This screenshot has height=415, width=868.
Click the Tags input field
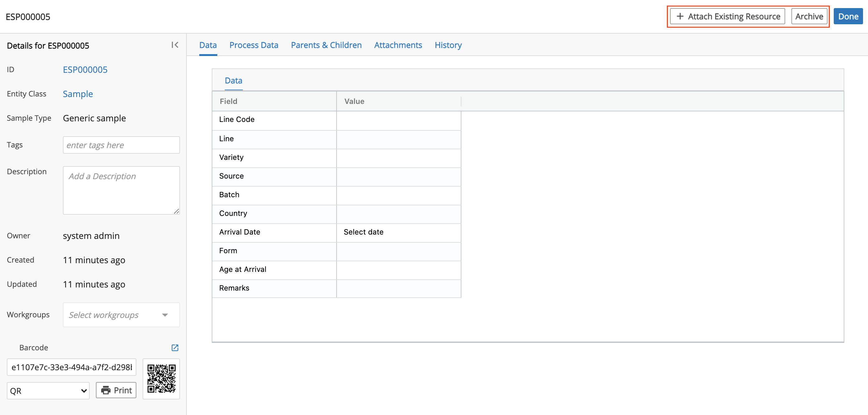click(121, 145)
